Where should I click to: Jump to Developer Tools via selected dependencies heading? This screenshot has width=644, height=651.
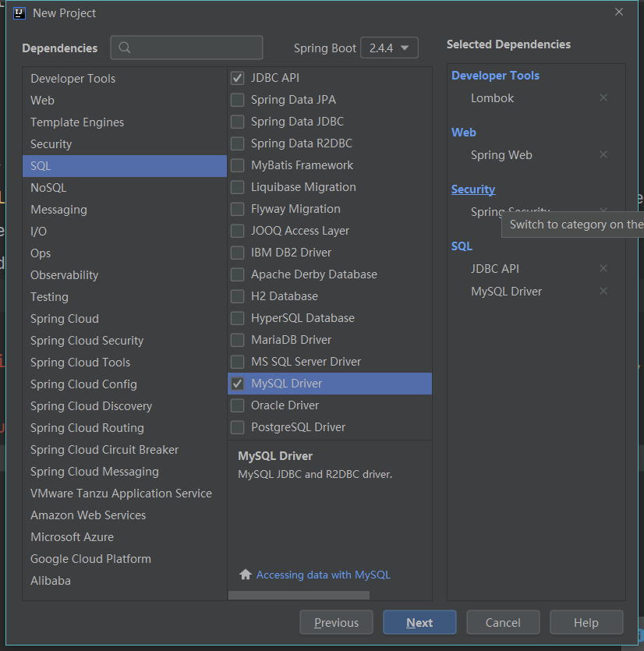(495, 76)
